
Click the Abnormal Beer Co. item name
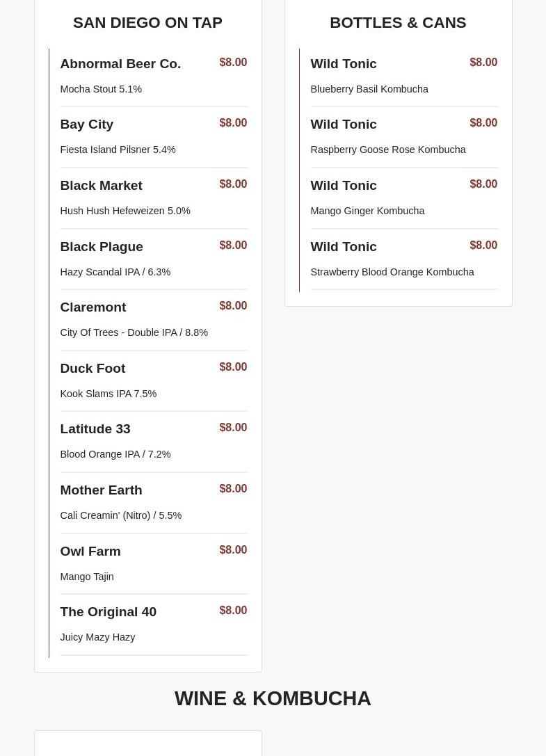pyautogui.click(x=120, y=63)
